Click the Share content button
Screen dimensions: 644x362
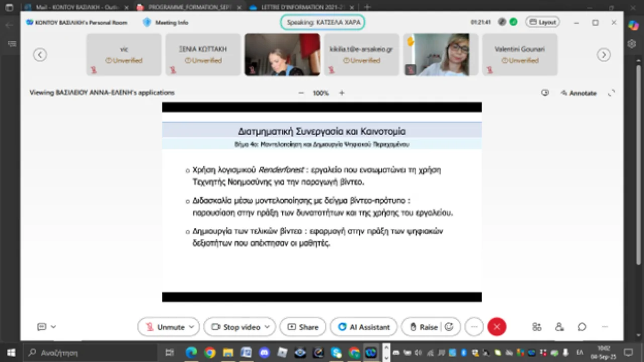click(303, 327)
